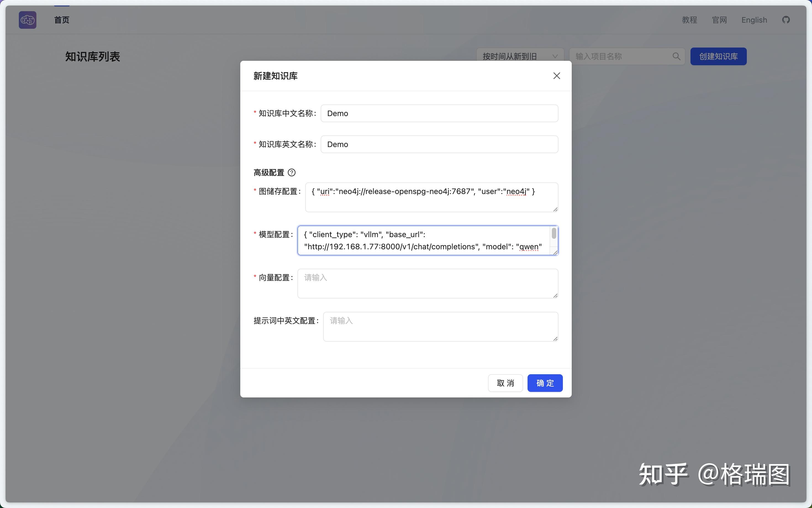This screenshot has width=812, height=508.
Task: Click the help icon next to 高级配置
Action: (292, 173)
